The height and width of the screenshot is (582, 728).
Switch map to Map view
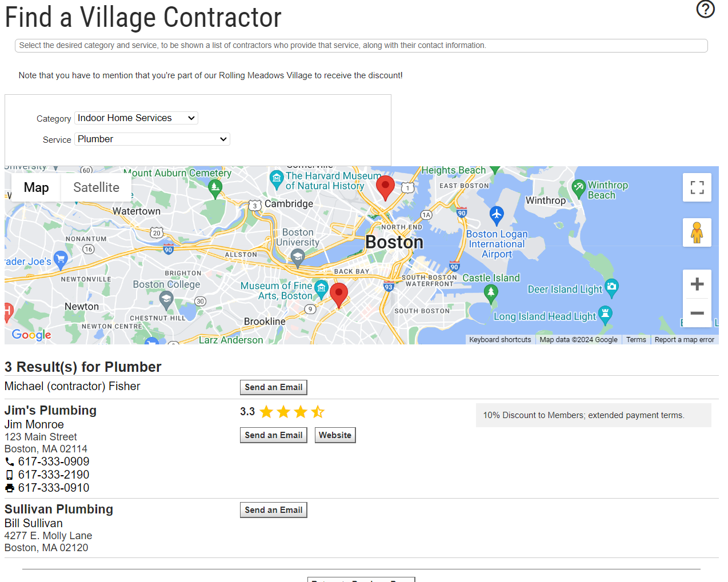point(36,187)
